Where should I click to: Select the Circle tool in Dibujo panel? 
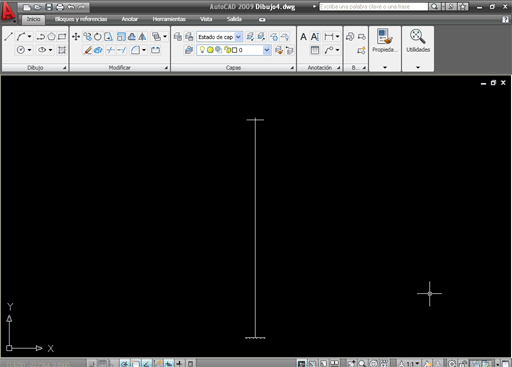point(21,50)
